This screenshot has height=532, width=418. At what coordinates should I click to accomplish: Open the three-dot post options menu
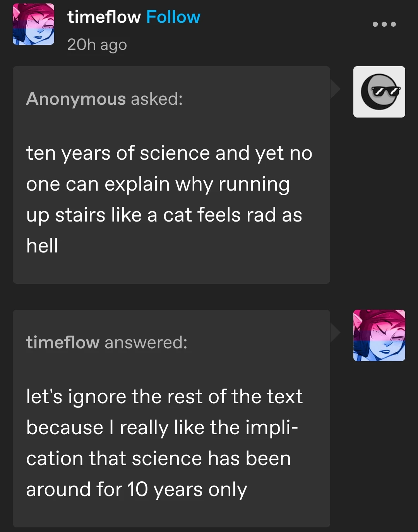pos(384,24)
